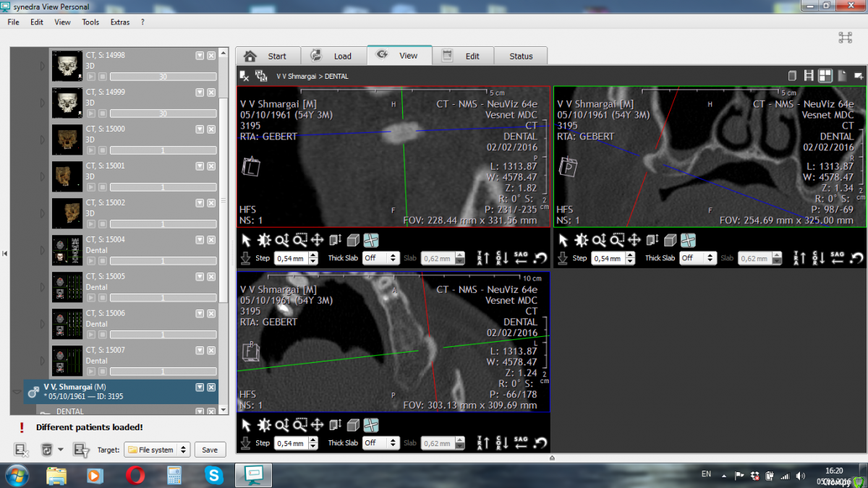
Task: Switch bottom viewer to SAG orientation
Action: click(x=521, y=442)
